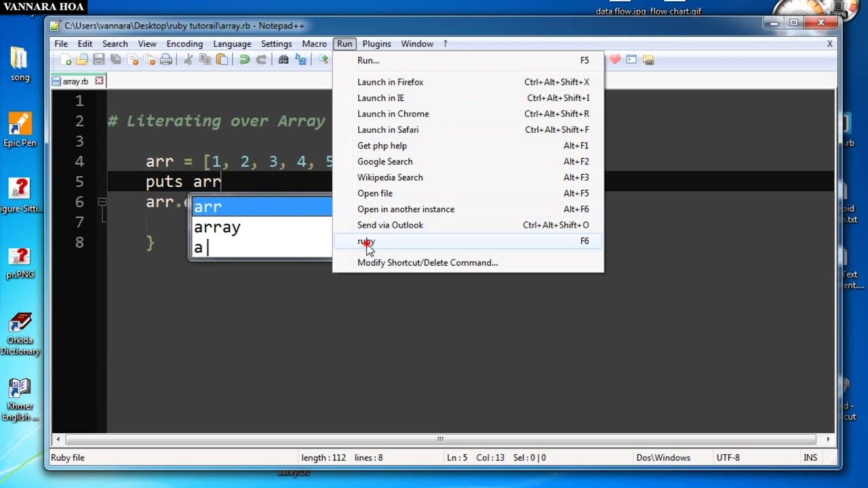Click the Close document toolbar icon

pos(133,60)
